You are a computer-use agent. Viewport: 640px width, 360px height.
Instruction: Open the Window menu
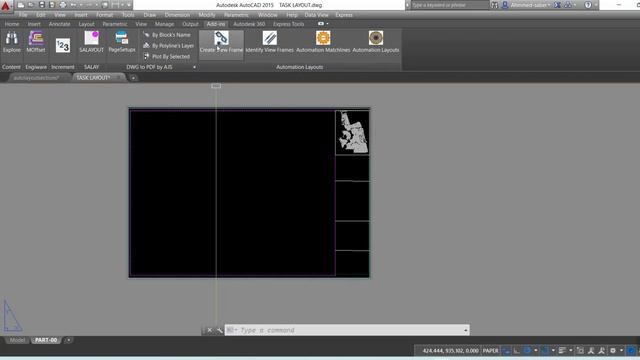pyautogui.click(x=268, y=15)
